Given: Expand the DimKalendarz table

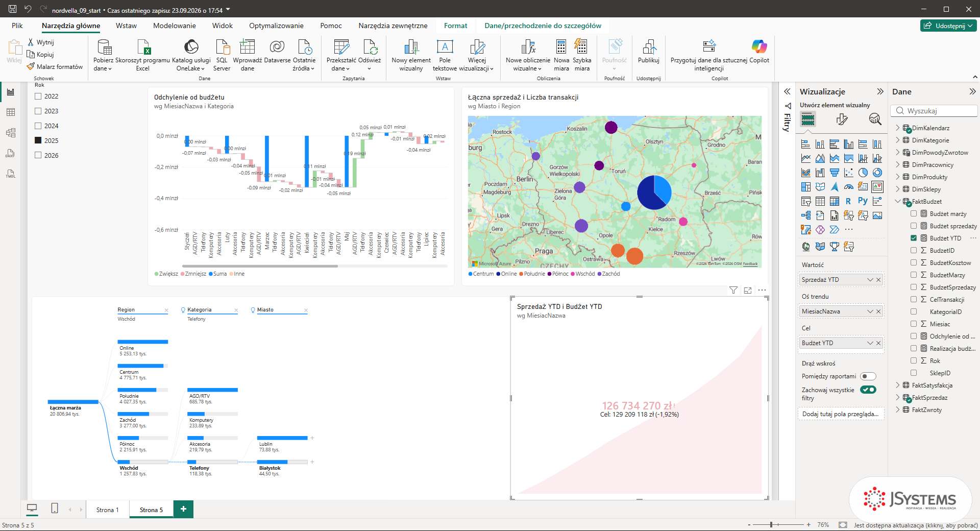Looking at the screenshot, I should point(898,128).
